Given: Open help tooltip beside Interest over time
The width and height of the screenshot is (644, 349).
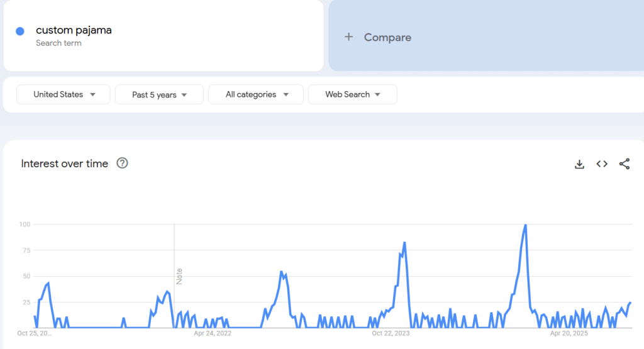Looking at the screenshot, I should pyautogui.click(x=123, y=163).
